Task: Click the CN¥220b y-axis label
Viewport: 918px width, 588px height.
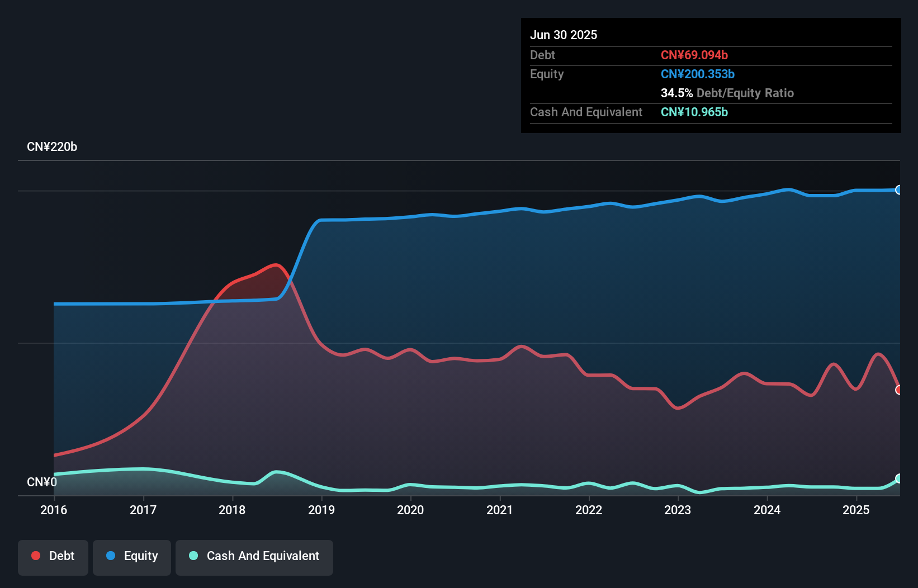Action: pyautogui.click(x=52, y=147)
